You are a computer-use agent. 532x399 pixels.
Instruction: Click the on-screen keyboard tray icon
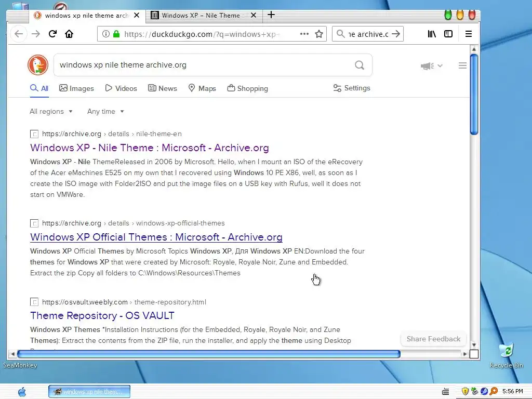(445, 392)
